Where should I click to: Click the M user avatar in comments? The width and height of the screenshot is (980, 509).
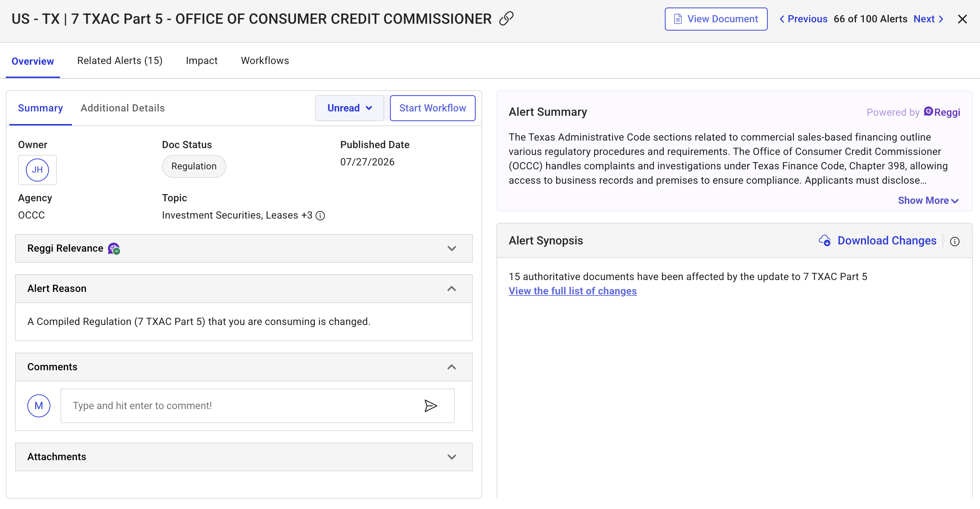(x=39, y=405)
